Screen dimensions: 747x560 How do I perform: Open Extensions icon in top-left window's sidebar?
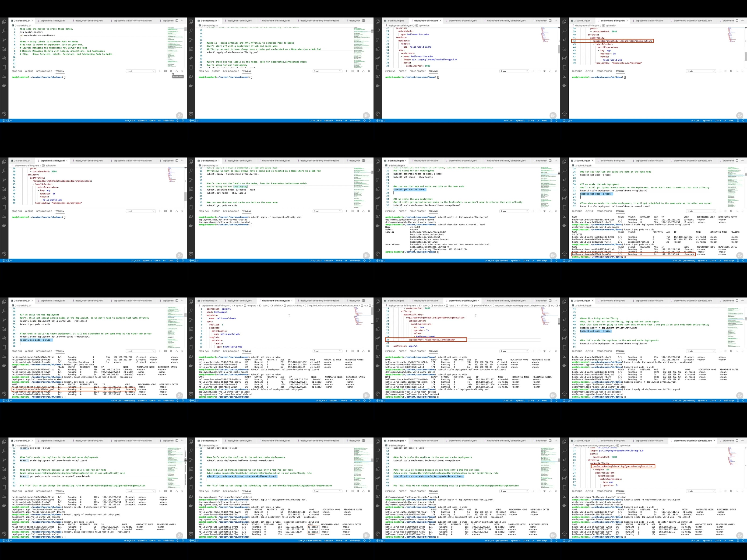click(x=4, y=58)
